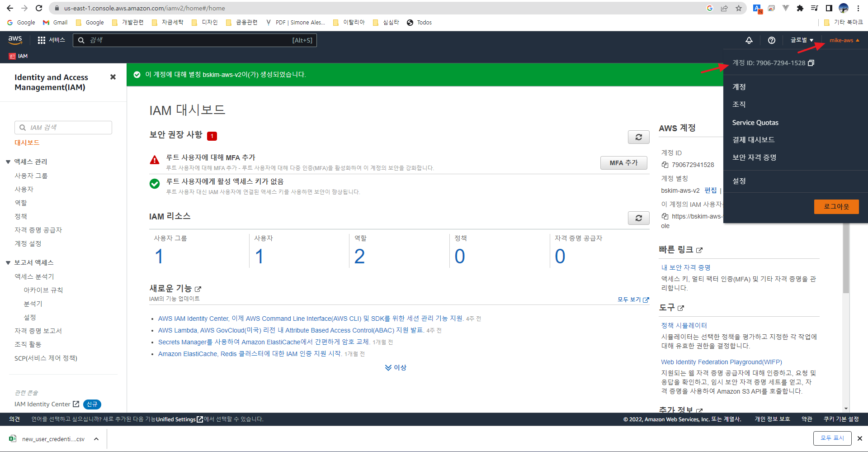Click the IAM service icon in breadcrumb bar
This screenshot has width=868, height=452.
tap(12, 56)
